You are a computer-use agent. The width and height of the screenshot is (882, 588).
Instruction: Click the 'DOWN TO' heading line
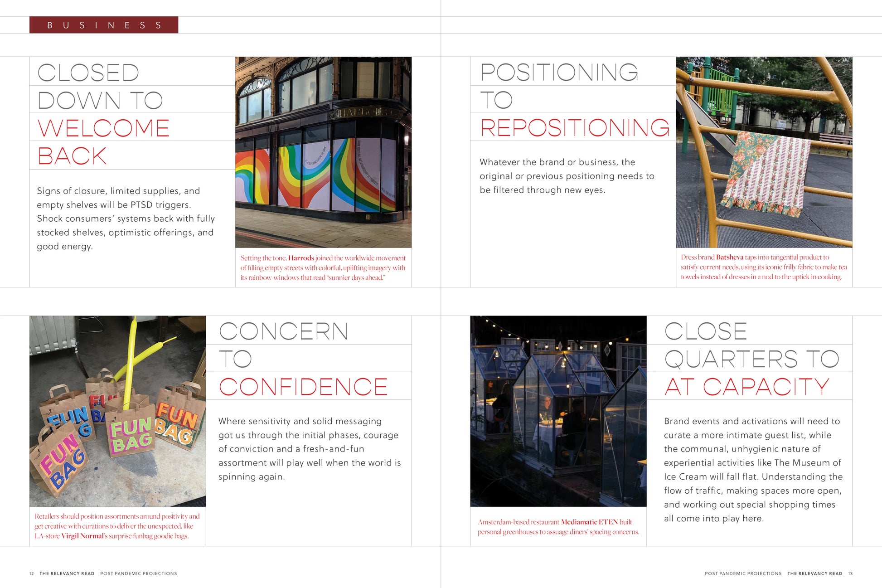pyautogui.click(x=100, y=101)
